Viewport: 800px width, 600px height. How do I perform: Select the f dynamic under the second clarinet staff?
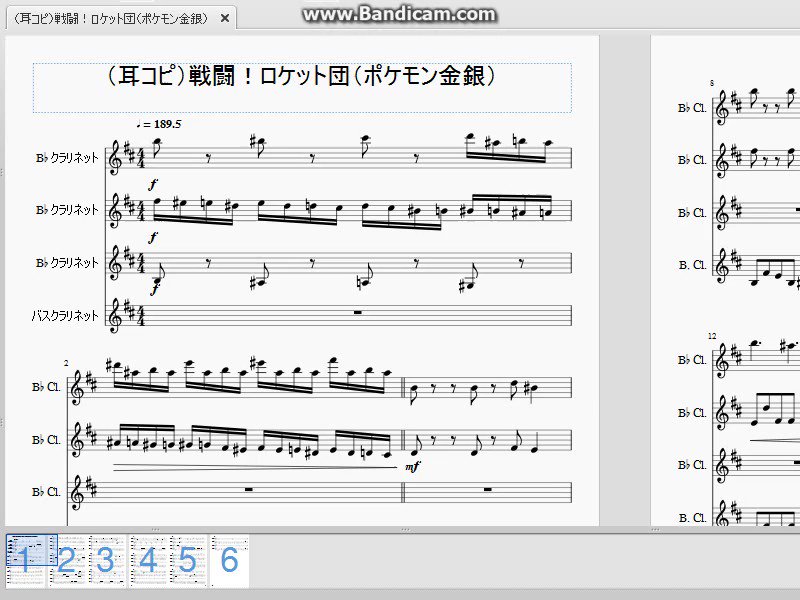point(154,237)
